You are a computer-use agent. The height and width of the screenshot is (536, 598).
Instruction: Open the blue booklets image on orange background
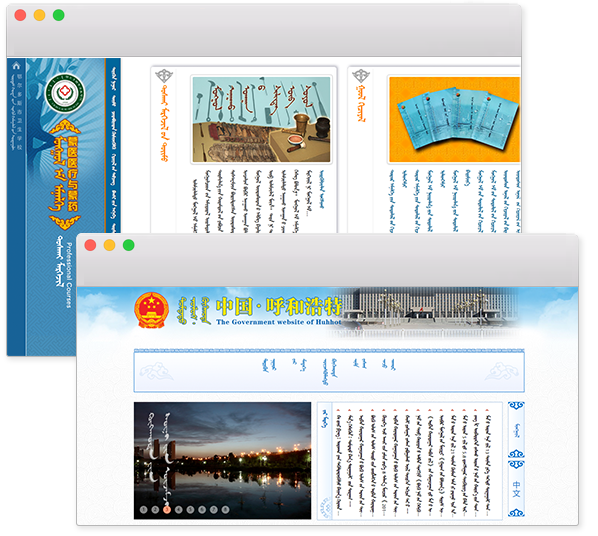[x=454, y=119]
